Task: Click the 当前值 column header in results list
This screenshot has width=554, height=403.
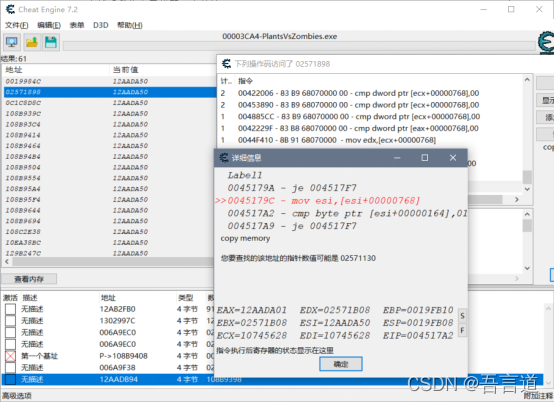Action: click(125, 70)
